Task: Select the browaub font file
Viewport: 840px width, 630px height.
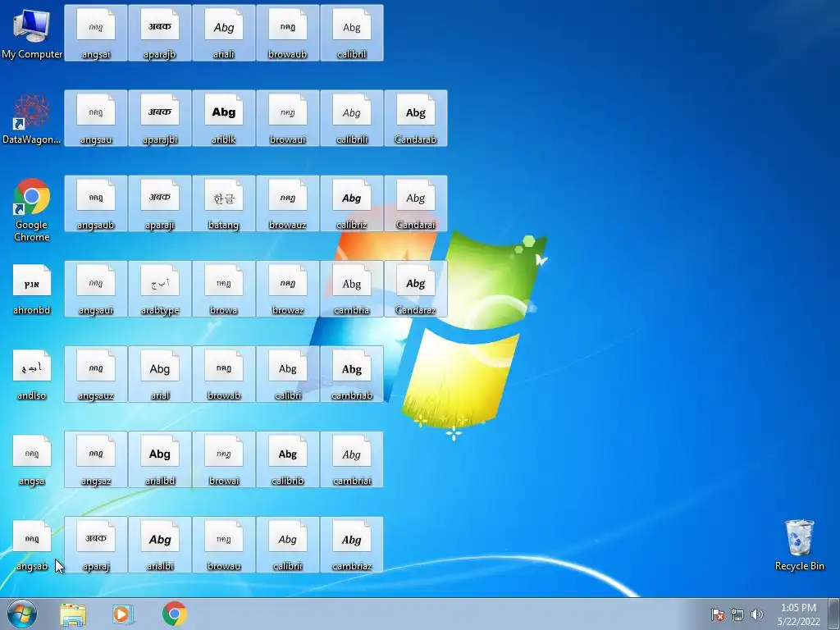Action: pos(288,33)
